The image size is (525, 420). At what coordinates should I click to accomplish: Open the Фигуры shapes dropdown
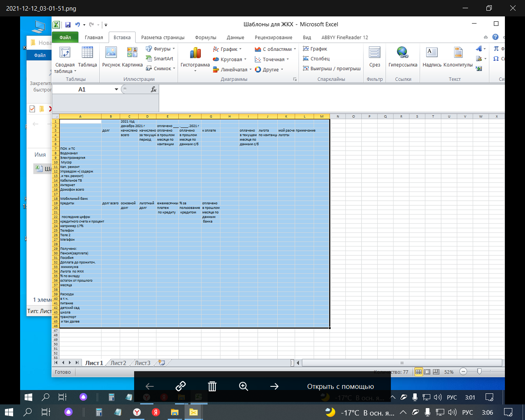pos(160,49)
